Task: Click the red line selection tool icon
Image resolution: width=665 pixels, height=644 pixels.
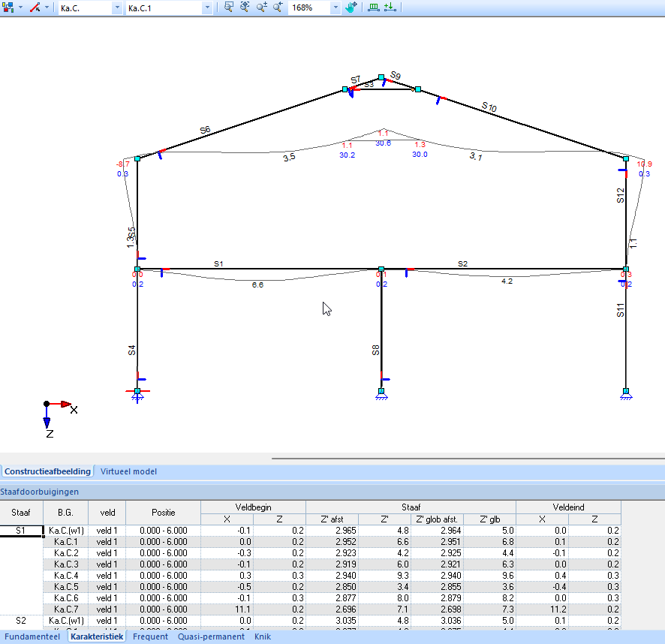Action: (35, 8)
